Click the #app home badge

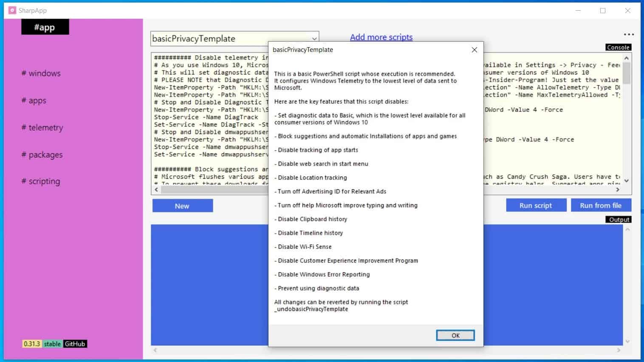point(45,27)
